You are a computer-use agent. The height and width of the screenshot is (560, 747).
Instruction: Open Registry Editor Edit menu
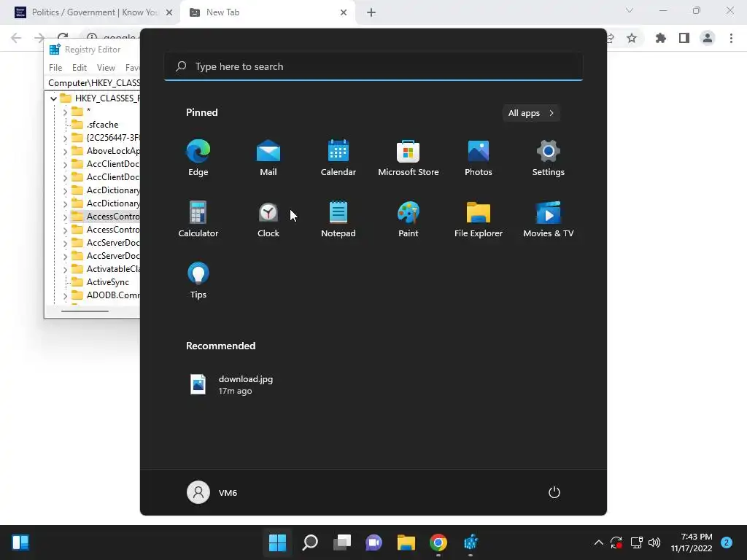[x=79, y=68]
